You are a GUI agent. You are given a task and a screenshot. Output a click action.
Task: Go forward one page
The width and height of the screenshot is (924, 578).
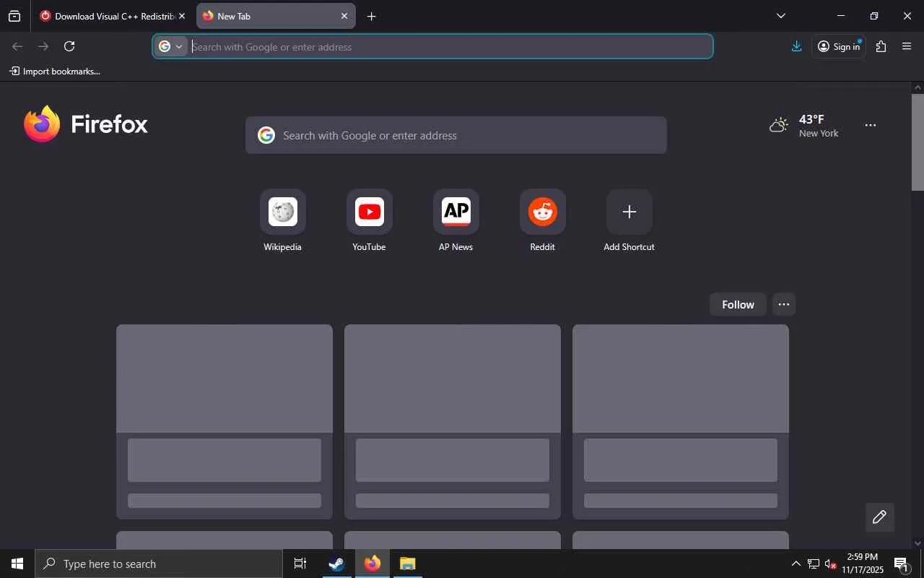pos(43,46)
